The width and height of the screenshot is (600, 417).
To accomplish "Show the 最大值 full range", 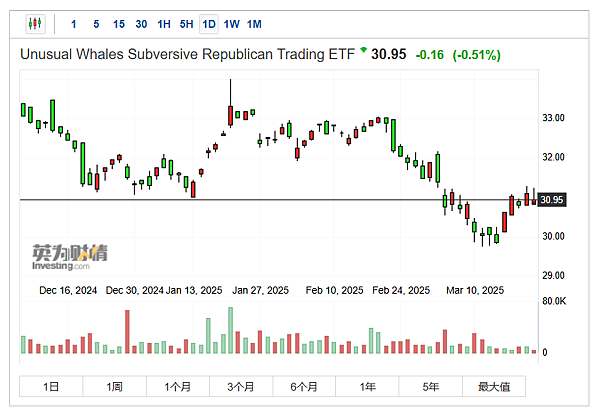I will pyautogui.click(x=494, y=386).
